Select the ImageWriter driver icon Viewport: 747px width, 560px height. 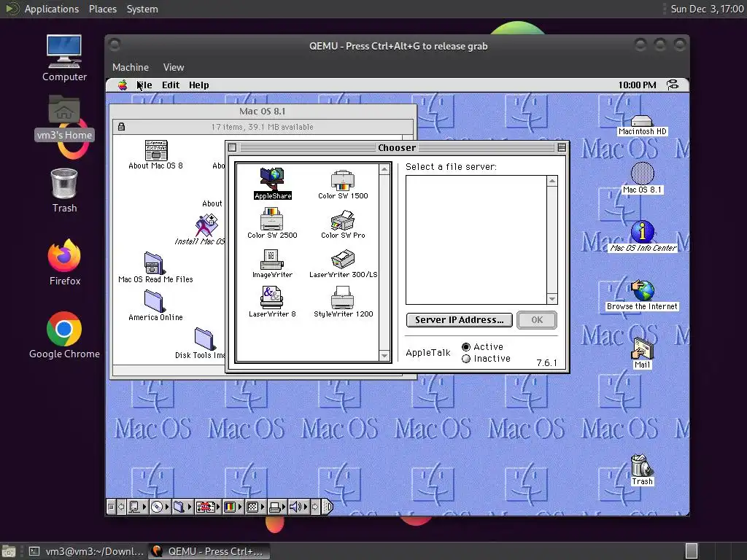(272, 262)
